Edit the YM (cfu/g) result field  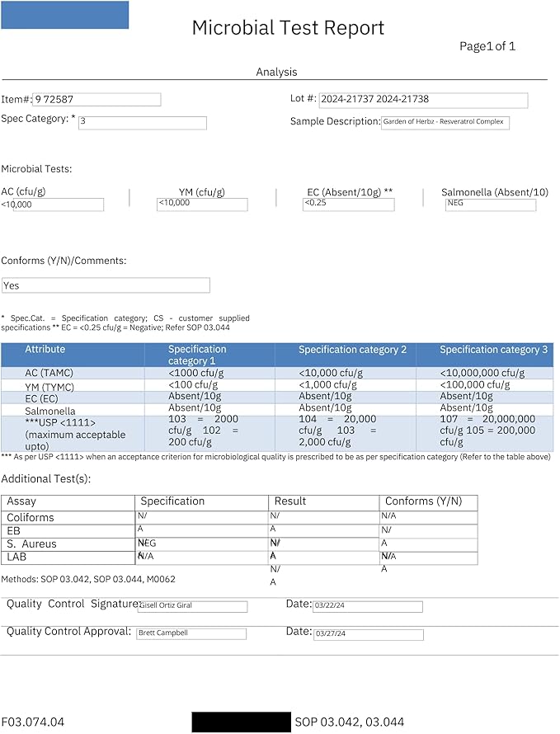202,204
